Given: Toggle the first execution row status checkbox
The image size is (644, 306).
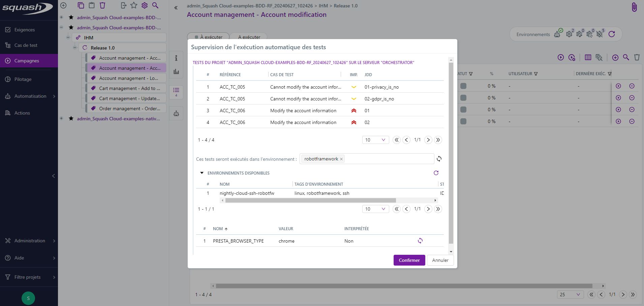Looking at the screenshot, I should 464,86.
